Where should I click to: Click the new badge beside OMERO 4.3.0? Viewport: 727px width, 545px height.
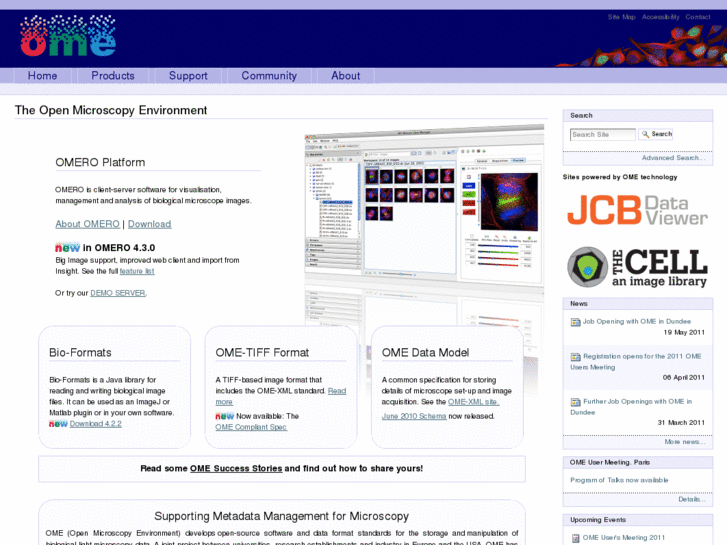67,248
